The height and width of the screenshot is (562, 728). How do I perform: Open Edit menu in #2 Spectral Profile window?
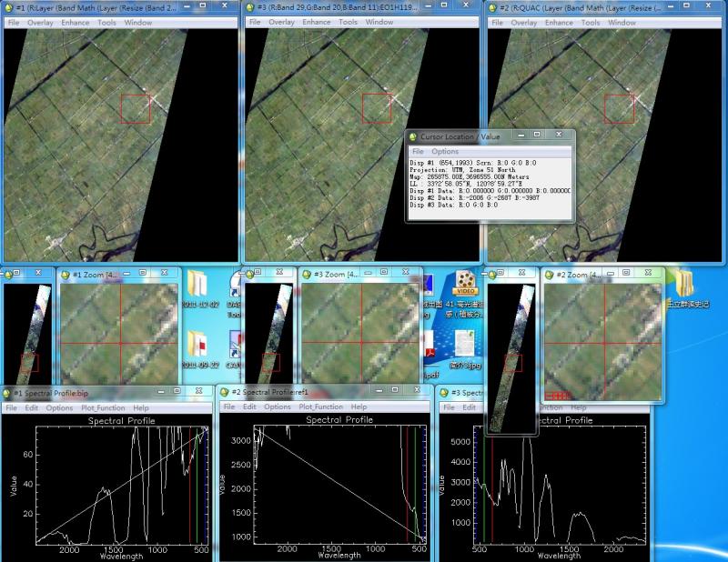pyautogui.click(x=249, y=406)
